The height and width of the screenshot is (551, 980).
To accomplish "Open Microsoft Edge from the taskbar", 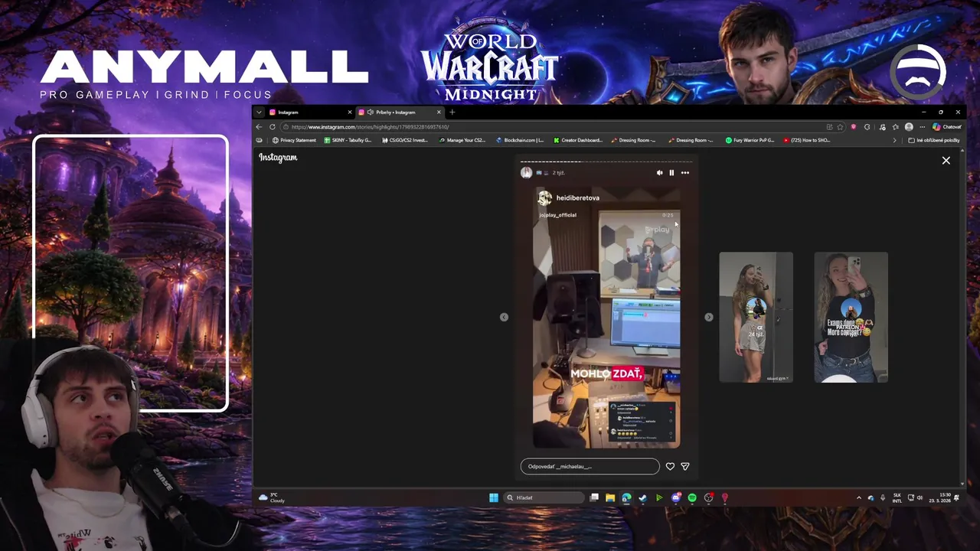I will tap(626, 497).
